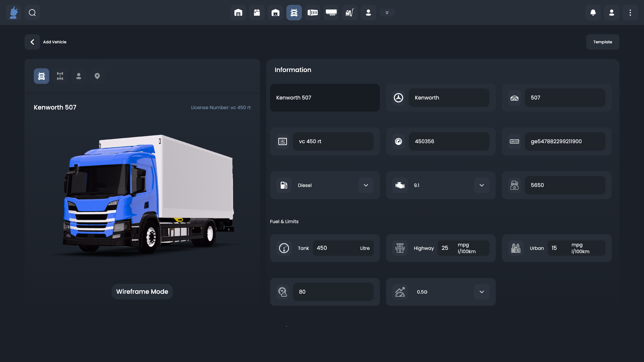Click the tank gauge icon
Image resolution: width=644 pixels, height=362 pixels.
284,248
